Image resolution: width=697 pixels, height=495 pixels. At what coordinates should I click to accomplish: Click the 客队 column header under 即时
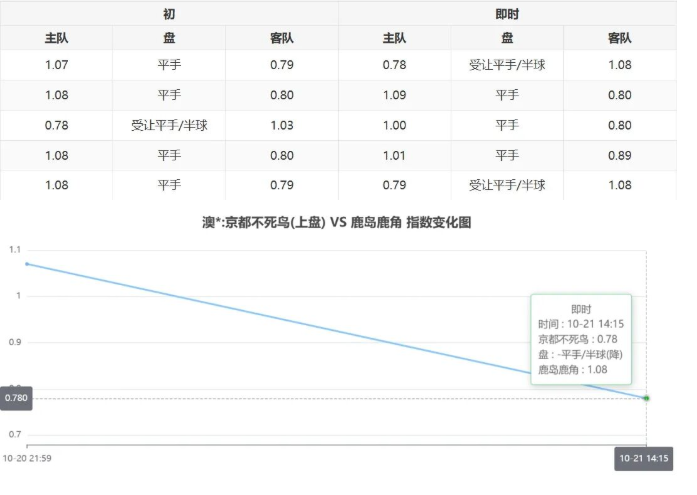coord(620,39)
